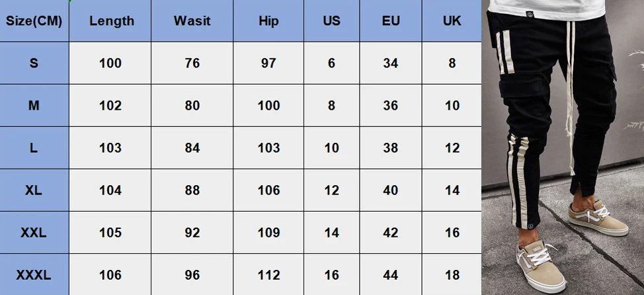This screenshot has height=295, width=644.
Task: Select the UK size 16 cell
Action: 452,233
